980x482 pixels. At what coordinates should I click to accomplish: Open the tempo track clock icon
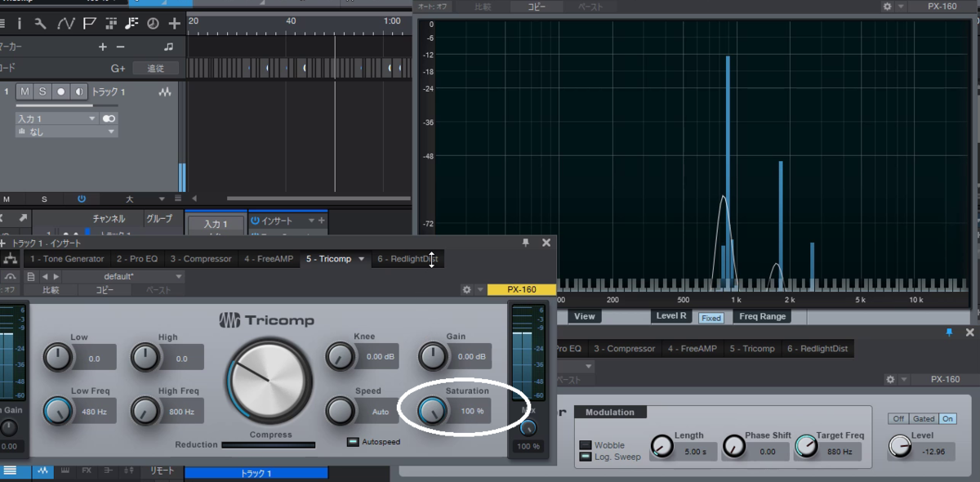(x=153, y=24)
